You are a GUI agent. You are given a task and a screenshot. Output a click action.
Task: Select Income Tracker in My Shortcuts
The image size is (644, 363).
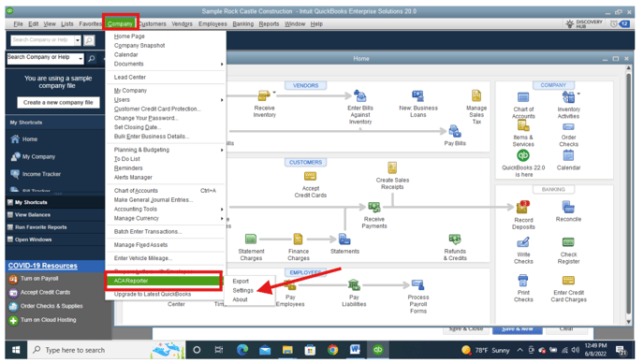pyautogui.click(x=41, y=174)
